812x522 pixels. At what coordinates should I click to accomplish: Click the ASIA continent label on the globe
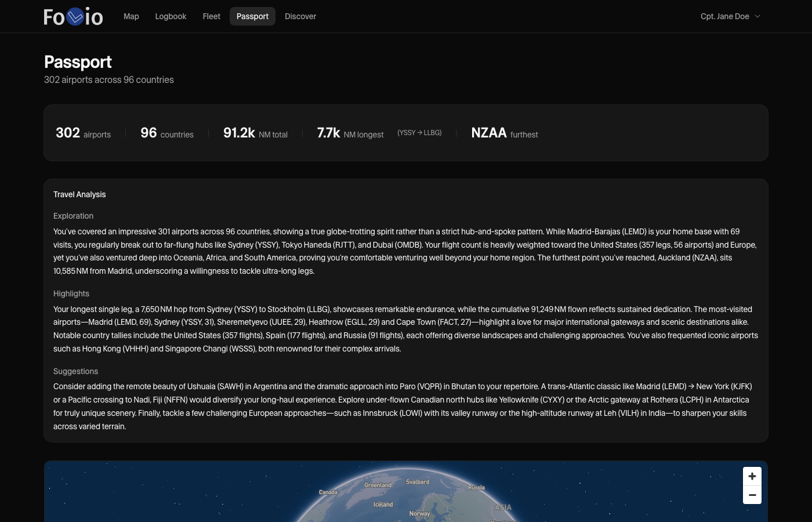[503, 507]
